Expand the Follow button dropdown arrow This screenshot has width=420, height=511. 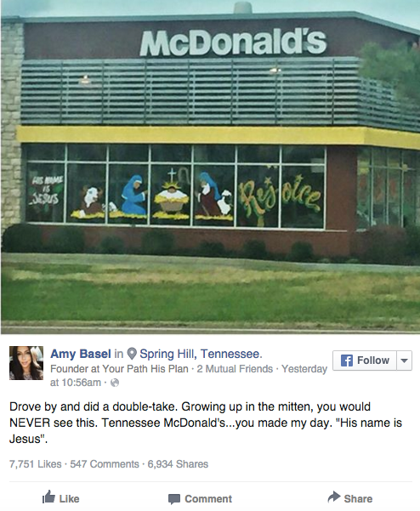[405, 361]
